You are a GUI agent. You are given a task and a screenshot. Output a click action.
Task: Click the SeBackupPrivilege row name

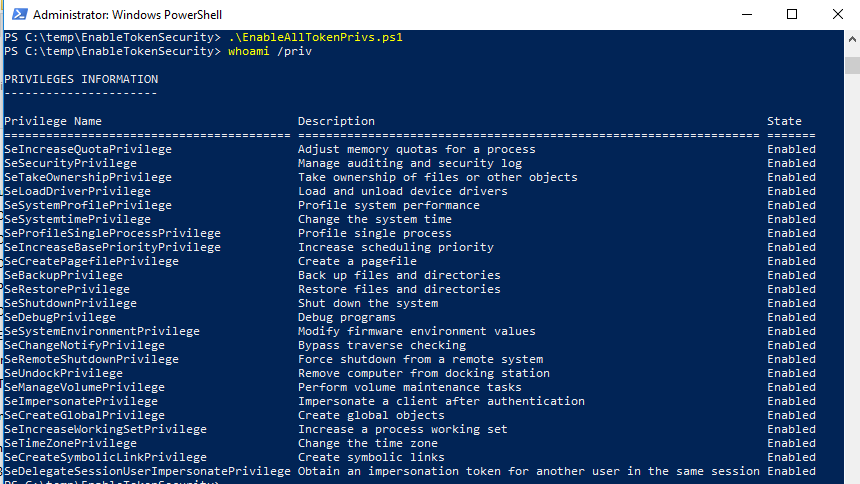coord(64,275)
